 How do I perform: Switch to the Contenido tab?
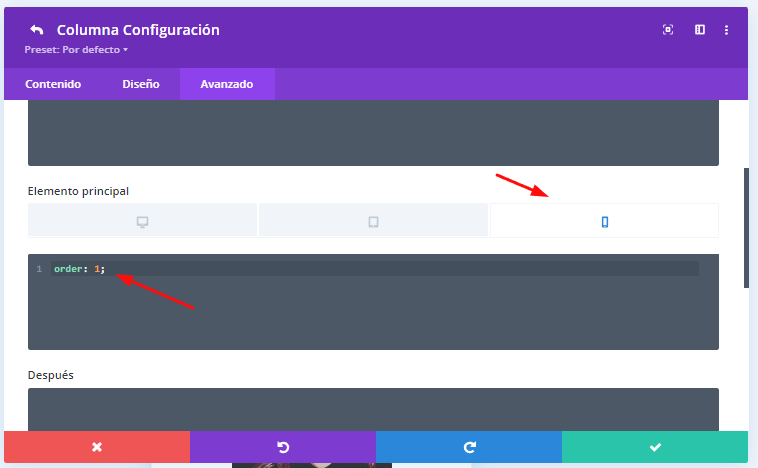(53, 84)
